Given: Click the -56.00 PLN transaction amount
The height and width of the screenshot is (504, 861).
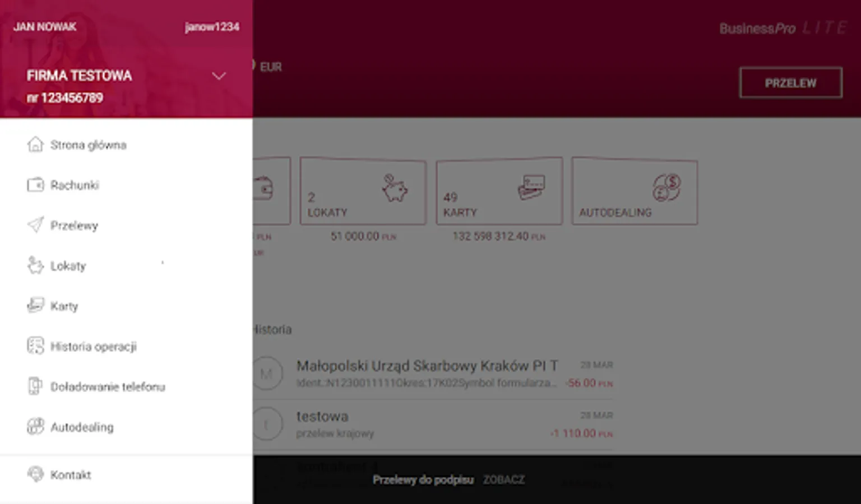Looking at the screenshot, I should [589, 383].
